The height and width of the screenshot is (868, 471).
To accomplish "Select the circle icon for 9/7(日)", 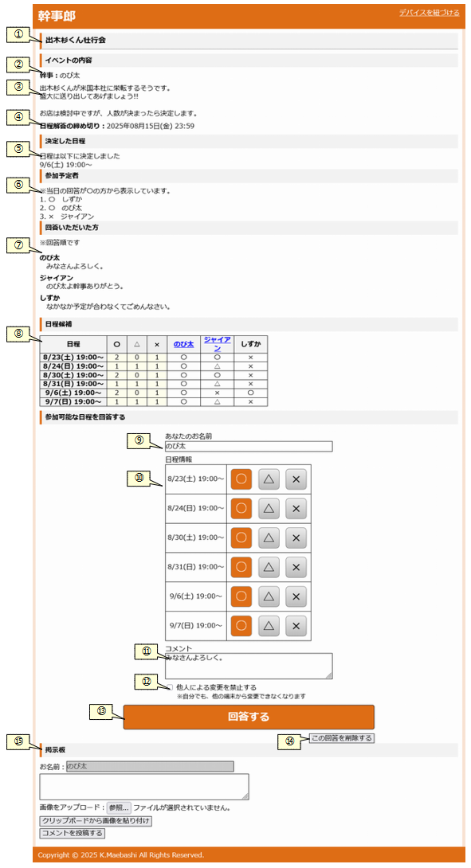I will coord(241,626).
